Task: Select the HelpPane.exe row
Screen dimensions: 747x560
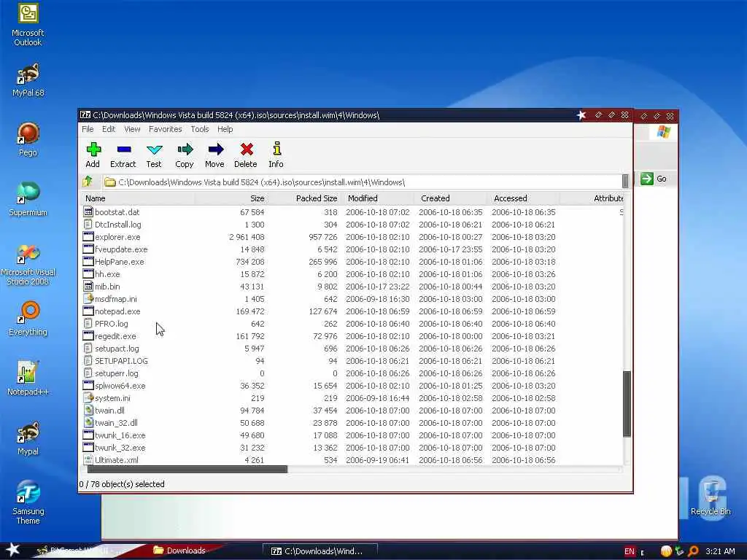Action: tap(352, 262)
